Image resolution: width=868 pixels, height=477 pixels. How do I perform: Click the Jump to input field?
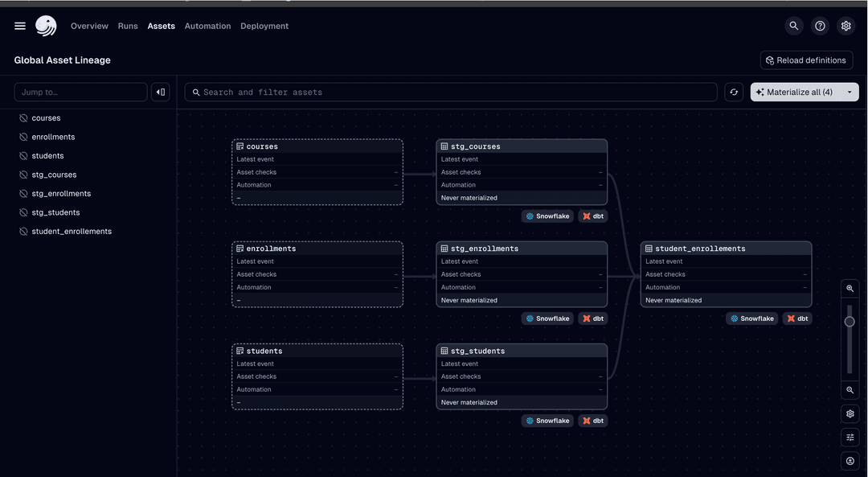(80, 92)
